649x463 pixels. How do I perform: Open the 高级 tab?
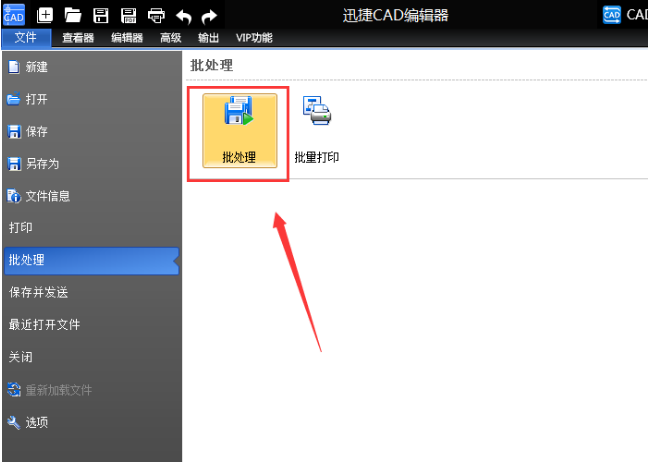point(171,38)
